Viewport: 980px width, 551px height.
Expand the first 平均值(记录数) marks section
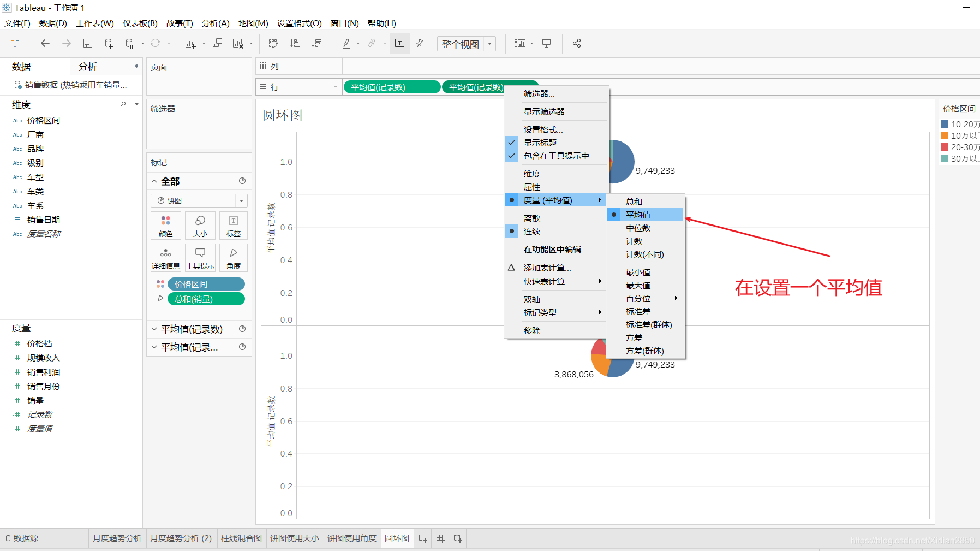154,329
